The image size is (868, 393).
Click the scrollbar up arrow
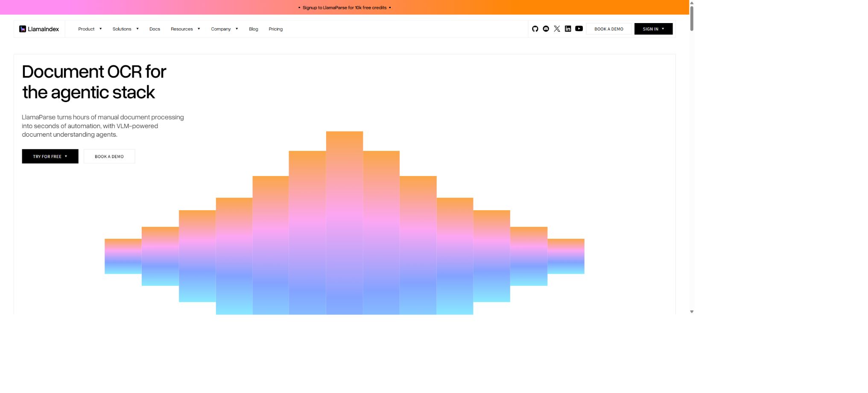coord(692,3)
